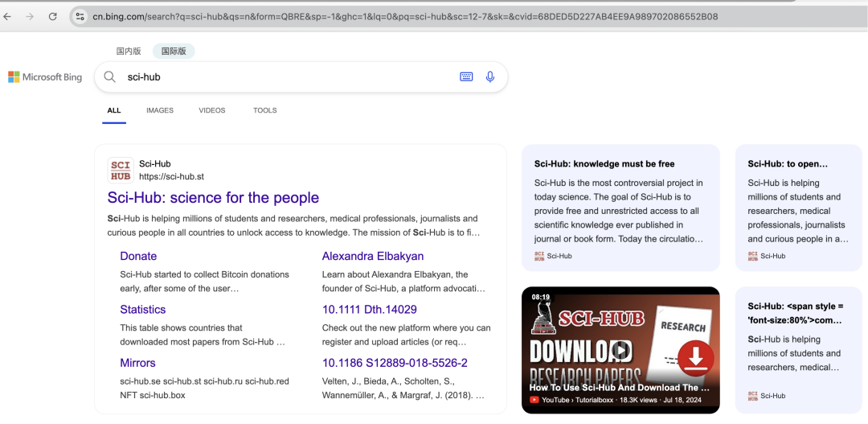
Task: Select the ALL results tab
Action: tap(114, 110)
